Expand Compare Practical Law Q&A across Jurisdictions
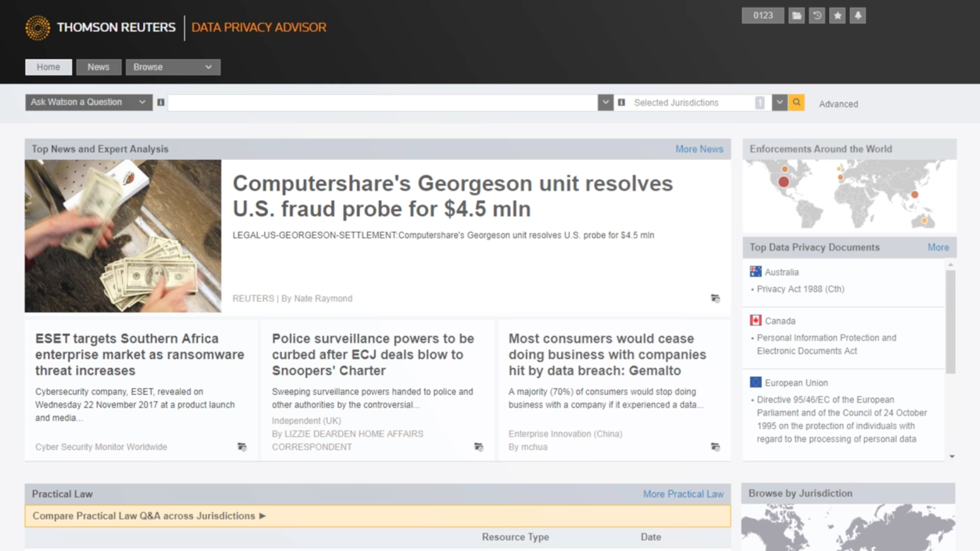 (x=149, y=516)
